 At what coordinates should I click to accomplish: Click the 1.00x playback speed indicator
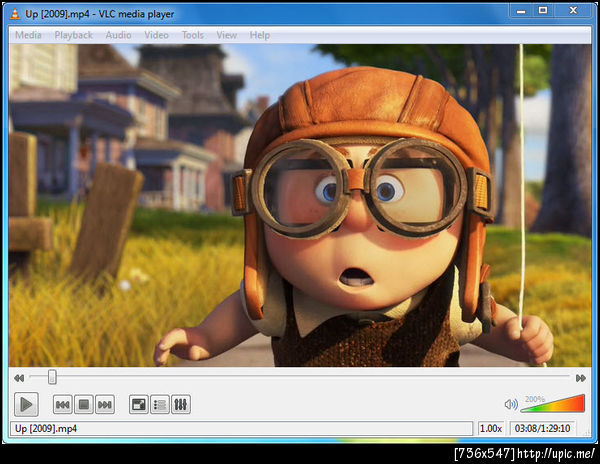[x=491, y=428]
